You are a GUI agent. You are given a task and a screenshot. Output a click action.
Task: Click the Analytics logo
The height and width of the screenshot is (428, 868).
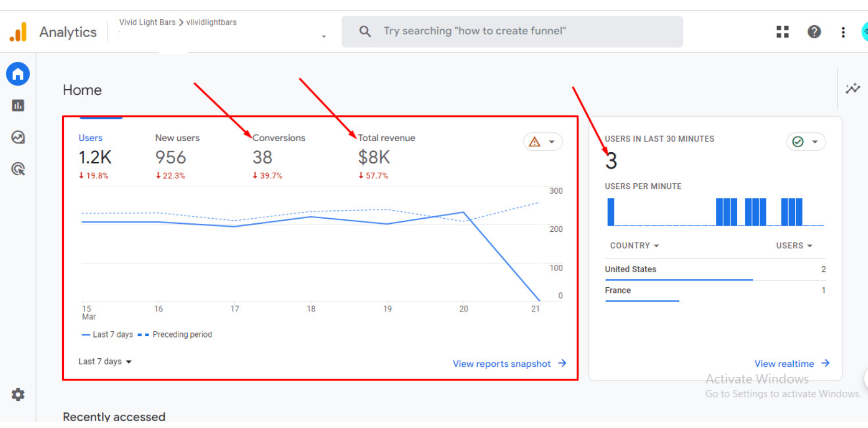click(x=19, y=32)
